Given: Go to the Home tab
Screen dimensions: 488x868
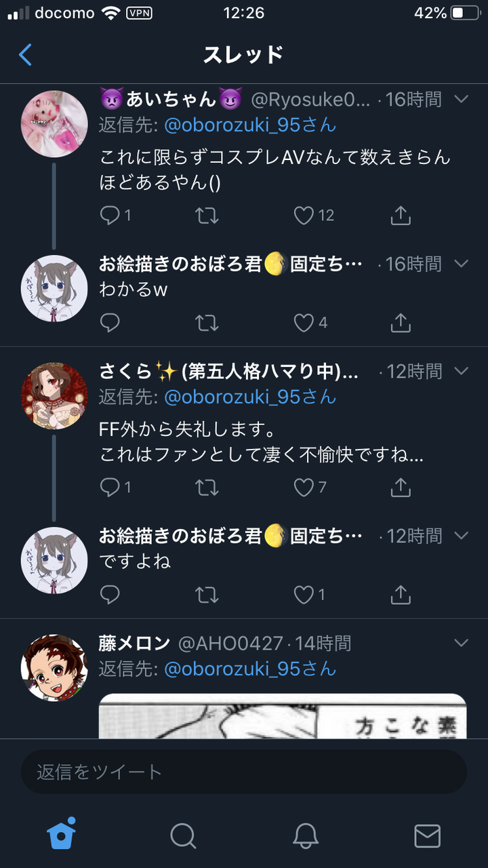Looking at the screenshot, I should coord(61,834).
